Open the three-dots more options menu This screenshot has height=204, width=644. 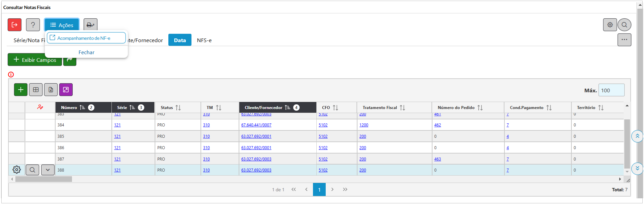(x=624, y=40)
